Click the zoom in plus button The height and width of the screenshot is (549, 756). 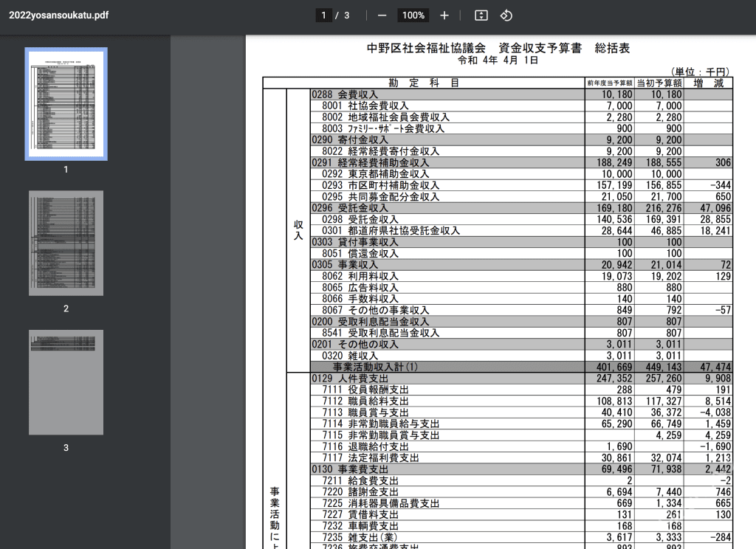[x=444, y=15]
